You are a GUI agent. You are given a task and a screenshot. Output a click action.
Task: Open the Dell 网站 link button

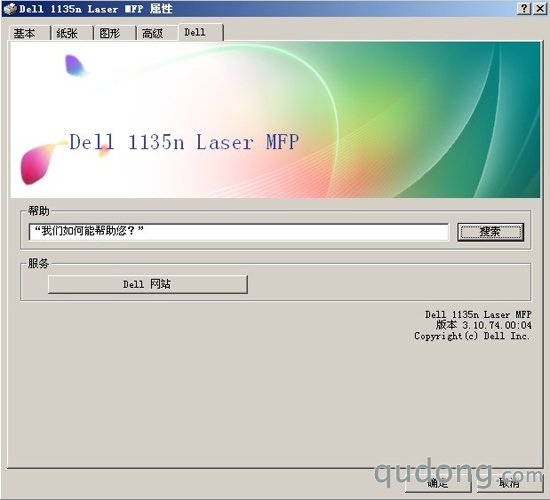(148, 284)
